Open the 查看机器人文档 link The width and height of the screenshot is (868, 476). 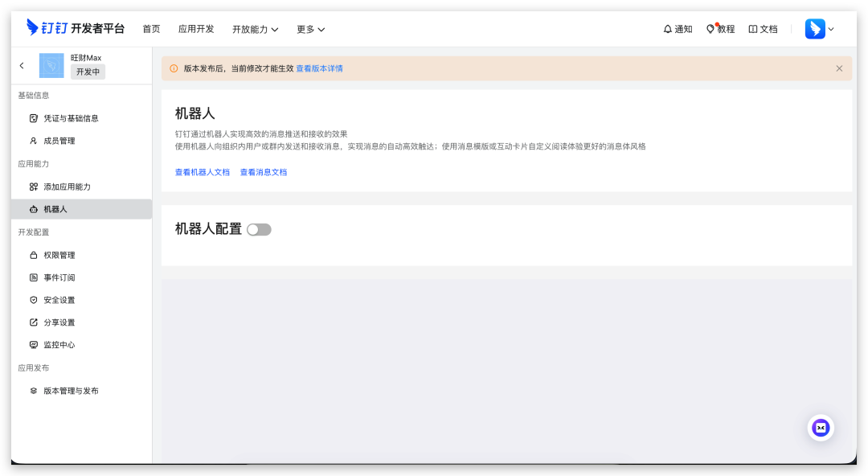203,172
